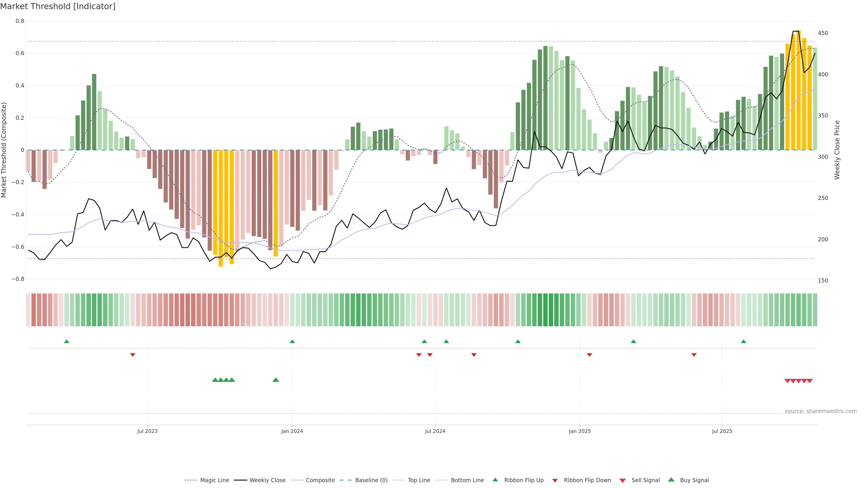Toggle the Top Line legend entry
The height and width of the screenshot is (488, 868).
coord(419,480)
